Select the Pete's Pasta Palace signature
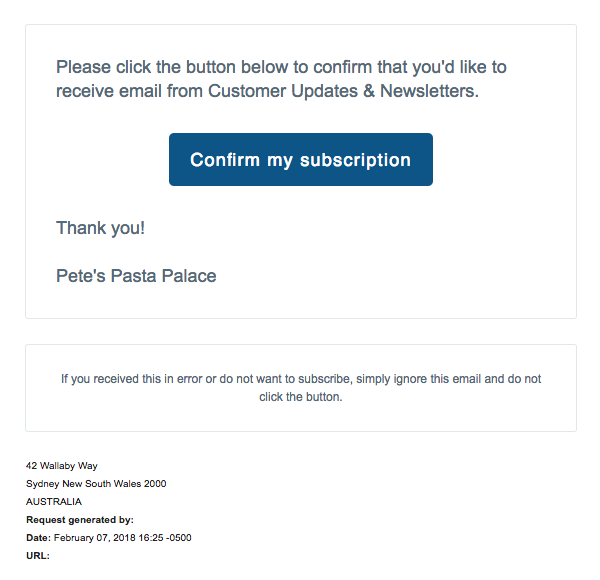Screen dimensions: 600x580 pyautogui.click(x=136, y=276)
